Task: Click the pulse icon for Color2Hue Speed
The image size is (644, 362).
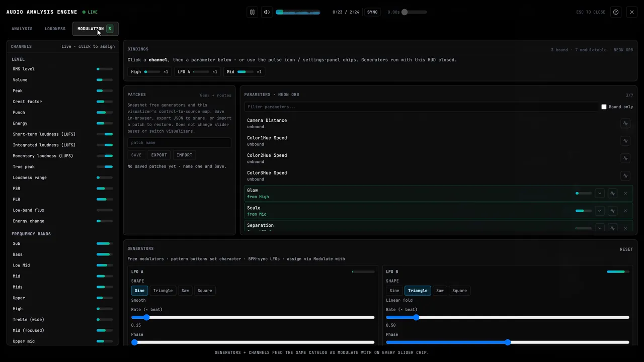Action: [625, 158]
